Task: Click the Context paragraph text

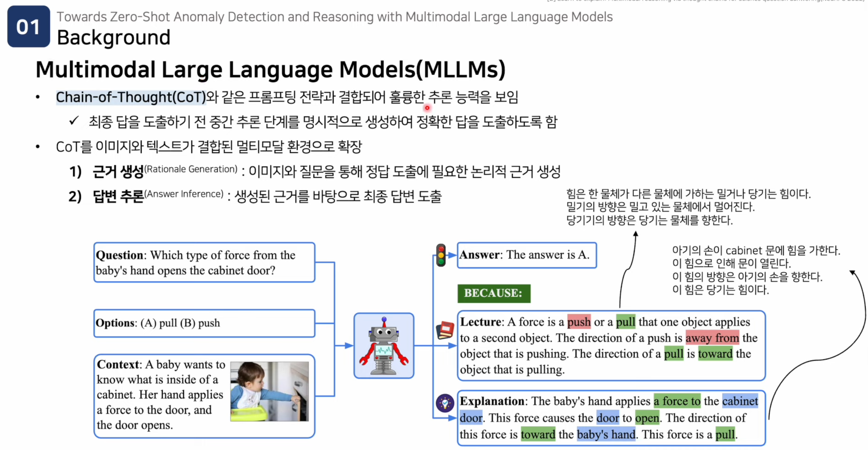Action: [x=161, y=394]
